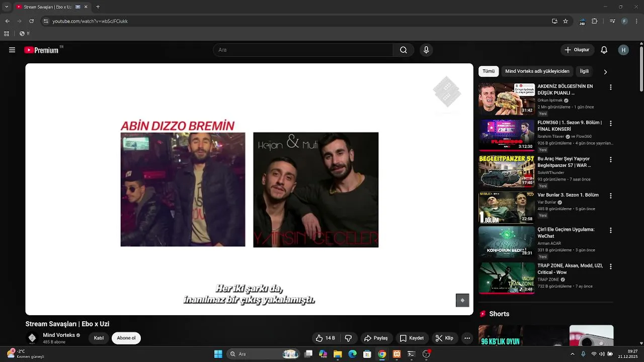
Task: Select the Tümü filter chip
Action: pyautogui.click(x=489, y=71)
